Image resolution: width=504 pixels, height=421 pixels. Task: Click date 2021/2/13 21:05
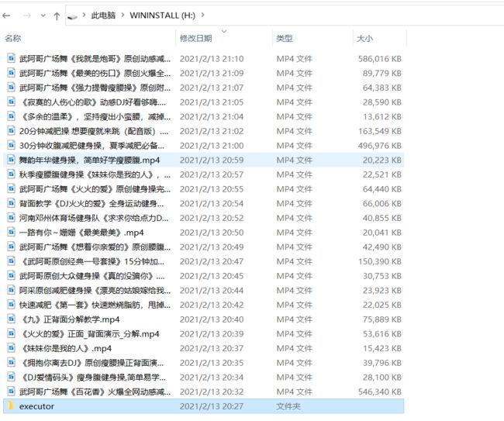pyautogui.click(x=212, y=102)
